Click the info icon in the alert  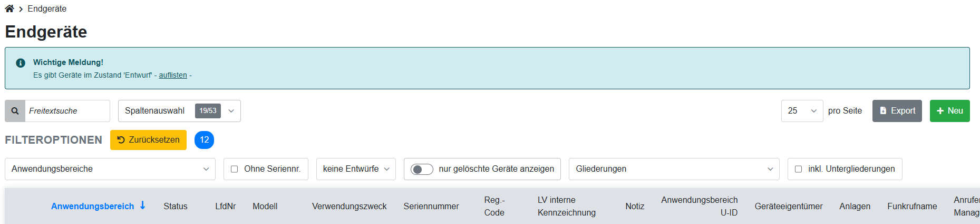pos(21,63)
